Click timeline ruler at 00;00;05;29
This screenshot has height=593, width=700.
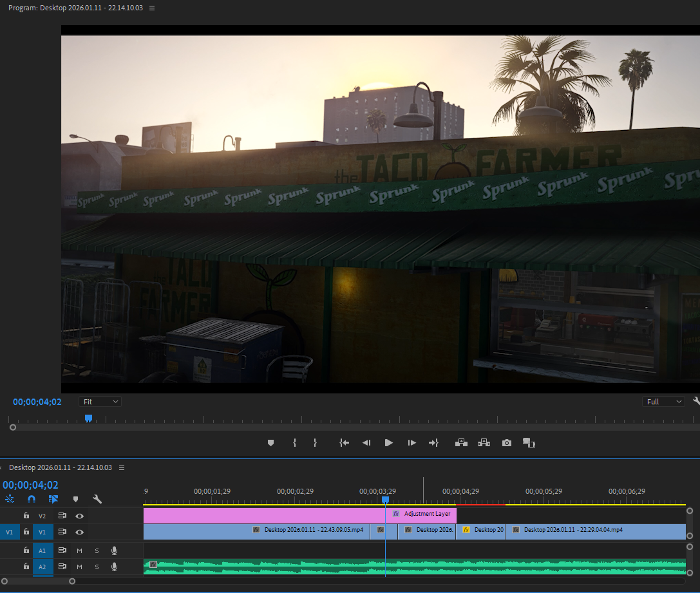[544, 491]
